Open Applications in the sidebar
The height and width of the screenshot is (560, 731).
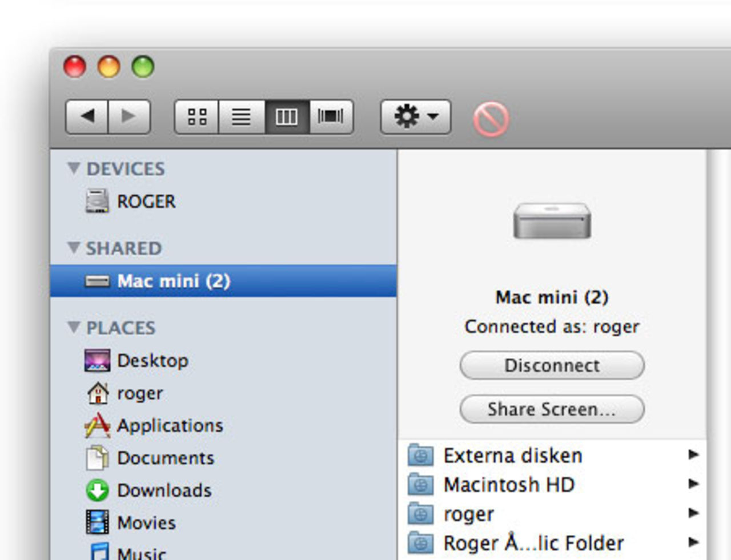[169, 425]
